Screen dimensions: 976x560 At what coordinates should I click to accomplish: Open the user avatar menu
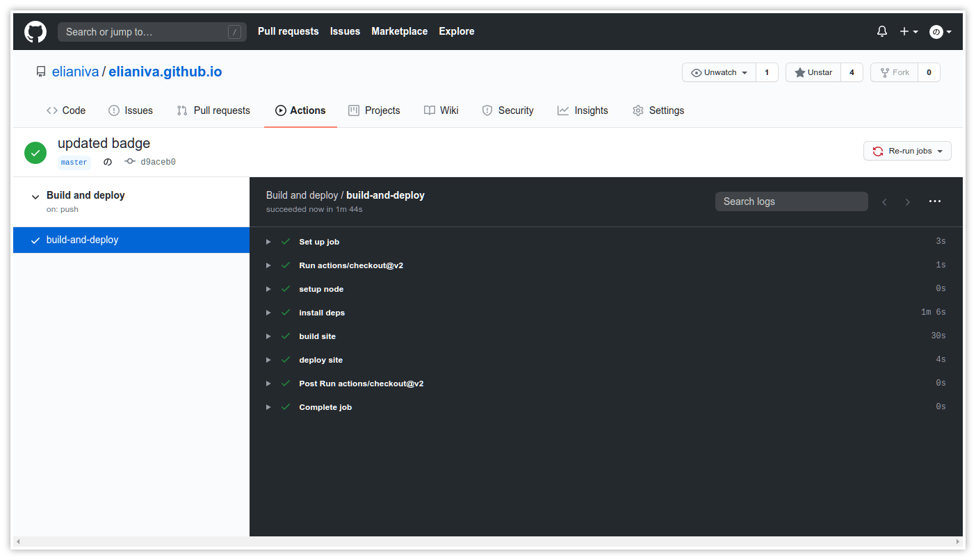point(940,31)
